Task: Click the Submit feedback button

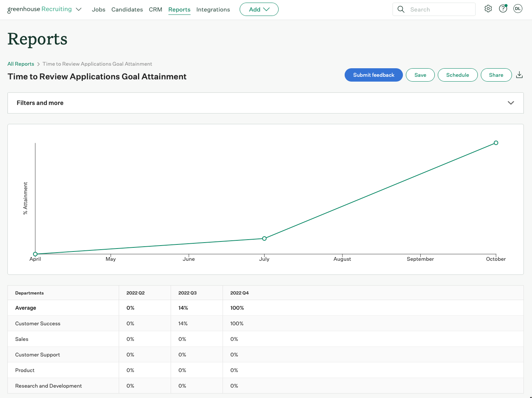Action: pyautogui.click(x=374, y=75)
